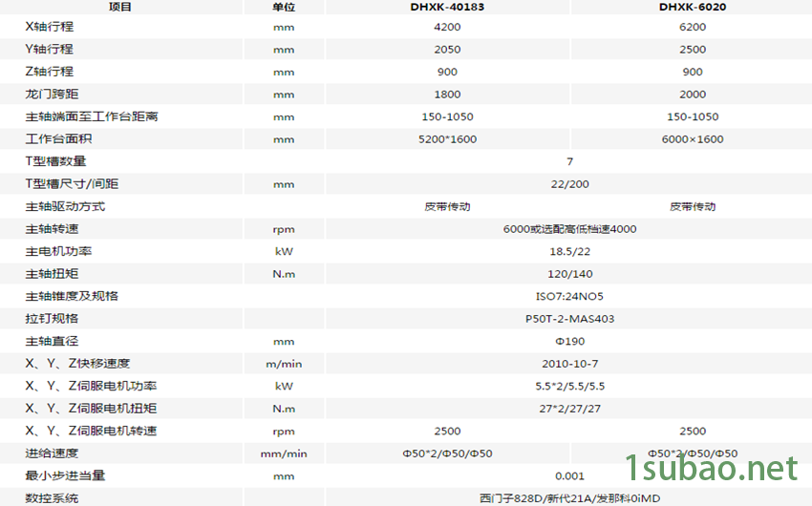Screen dimensions: 812x506
Task: Click the DHXK-40183 column header
Action: coord(447,7)
